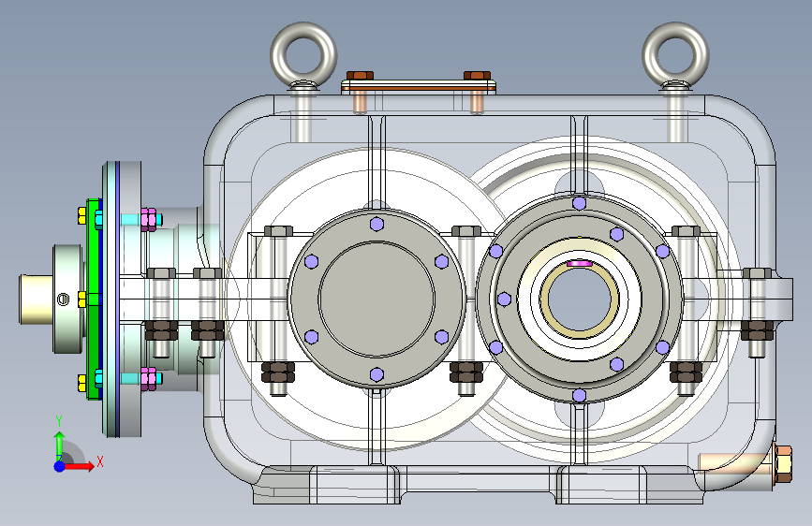Pick the right brown bolt on inspection cover
The width and height of the screenshot is (812, 526).
(x=477, y=77)
